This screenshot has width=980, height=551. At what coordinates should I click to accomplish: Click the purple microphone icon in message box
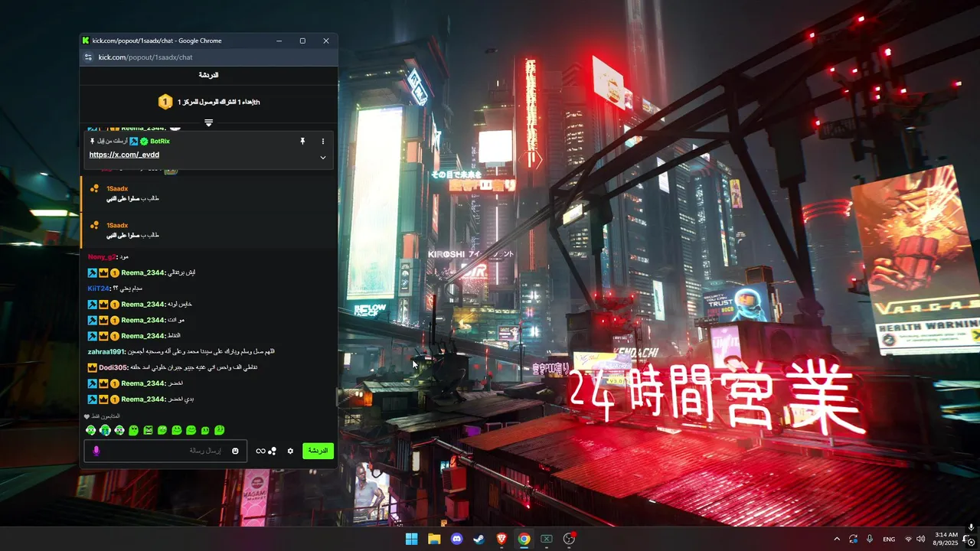(x=96, y=451)
